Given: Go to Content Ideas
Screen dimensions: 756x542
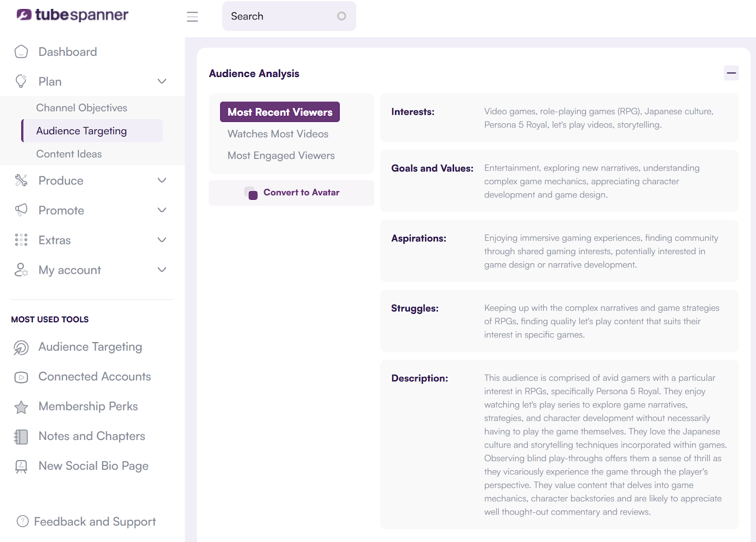Looking at the screenshot, I should pyautogui.click(x=69, y=154).
